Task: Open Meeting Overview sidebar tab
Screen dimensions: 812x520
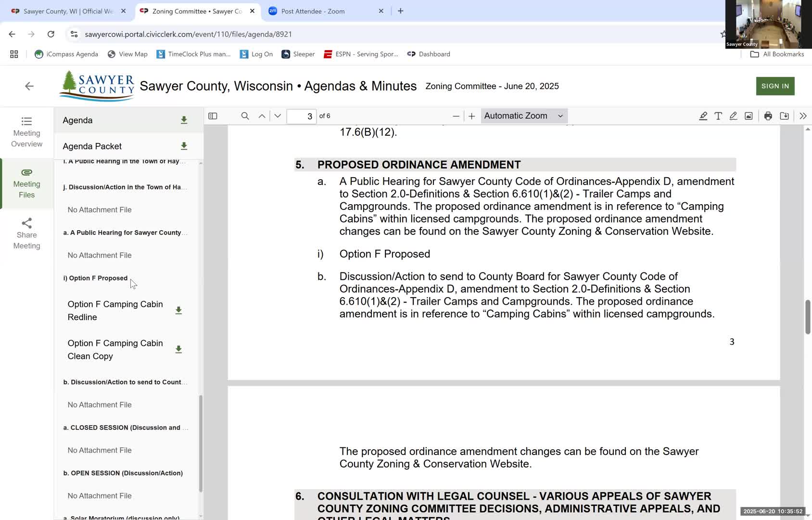Action: [x=26, y=132]
